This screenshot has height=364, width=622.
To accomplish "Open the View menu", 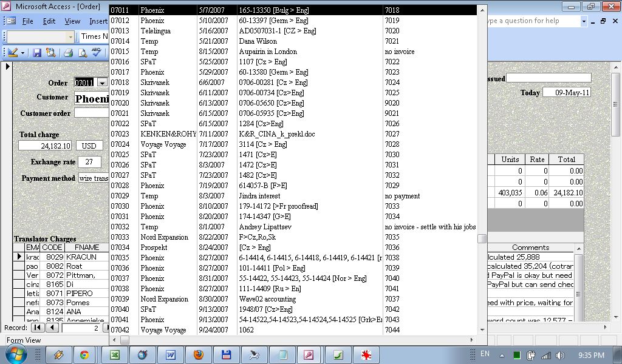I will [73, 21].
